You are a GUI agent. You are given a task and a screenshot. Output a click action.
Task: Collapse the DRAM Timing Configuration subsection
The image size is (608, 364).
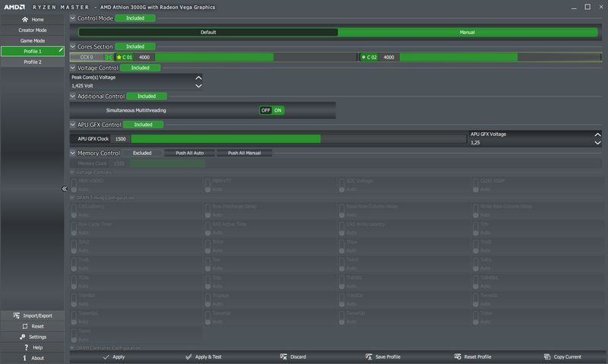[72, 198]
